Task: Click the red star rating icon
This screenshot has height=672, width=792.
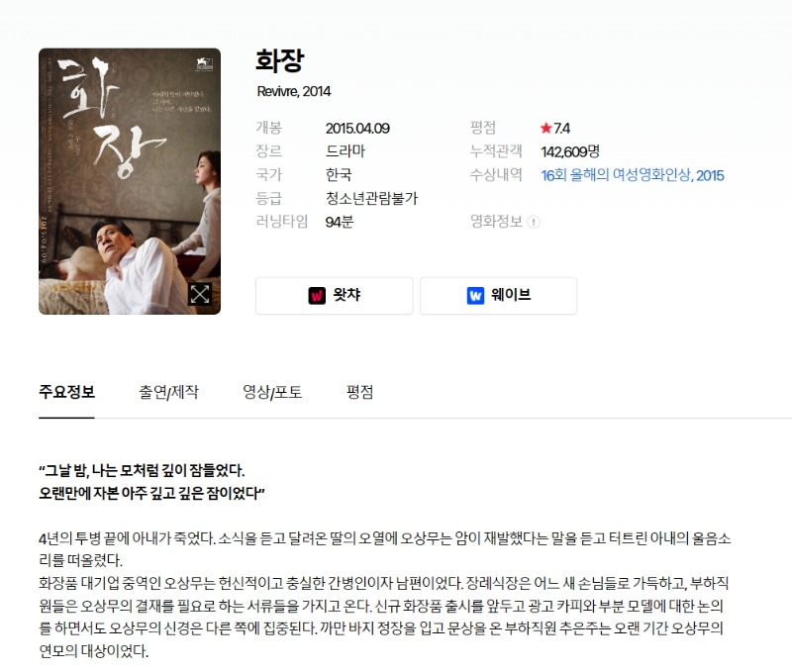Action: click(545, 128)
